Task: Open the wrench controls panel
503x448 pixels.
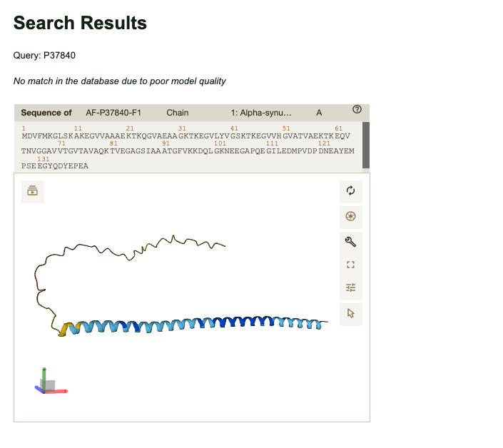Action: pos(350,242)
